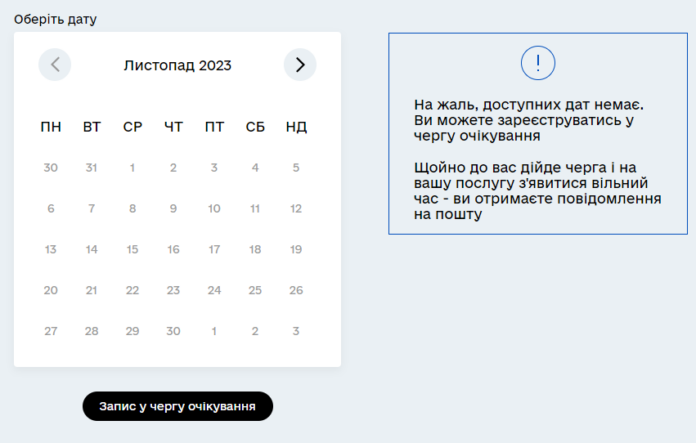Go to the previous month arrow
Viewport: 696px width, 443px height.
coord(55,65)
